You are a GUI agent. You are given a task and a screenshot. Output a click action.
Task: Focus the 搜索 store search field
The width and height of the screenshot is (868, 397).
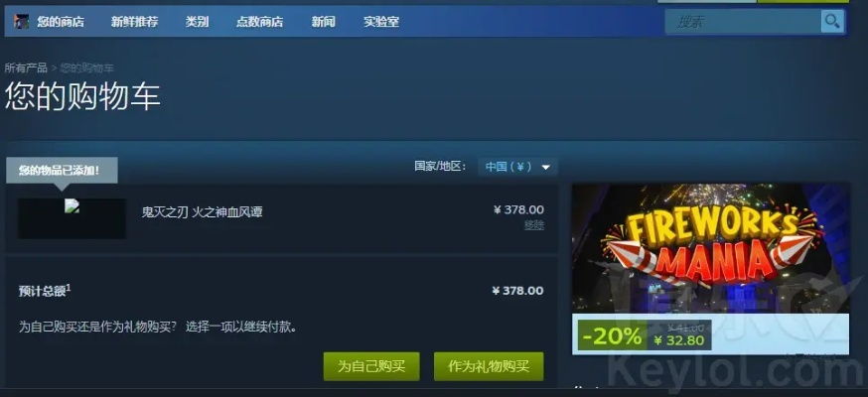[744, 22]
